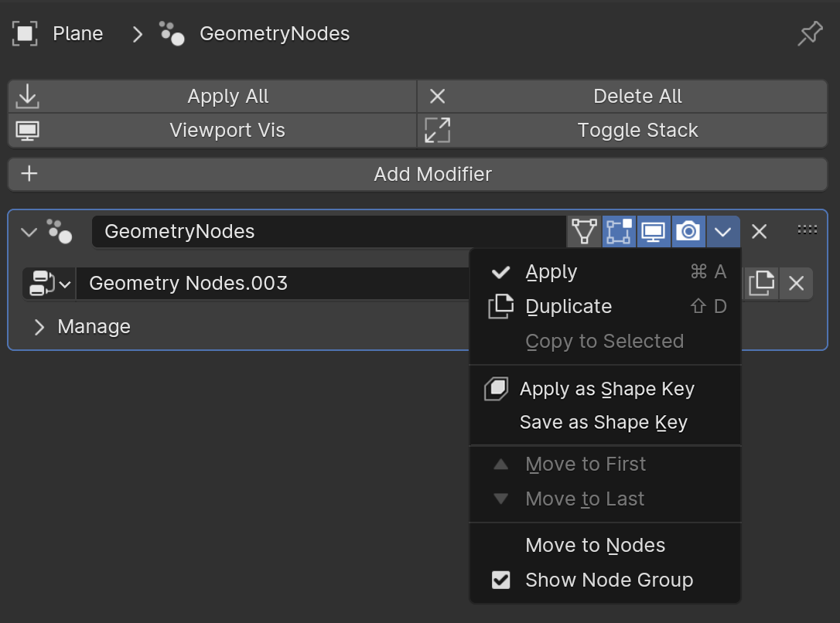Toggle the pin icon in properties header
This screenshot has height=623, width=840.
point(810,34)
